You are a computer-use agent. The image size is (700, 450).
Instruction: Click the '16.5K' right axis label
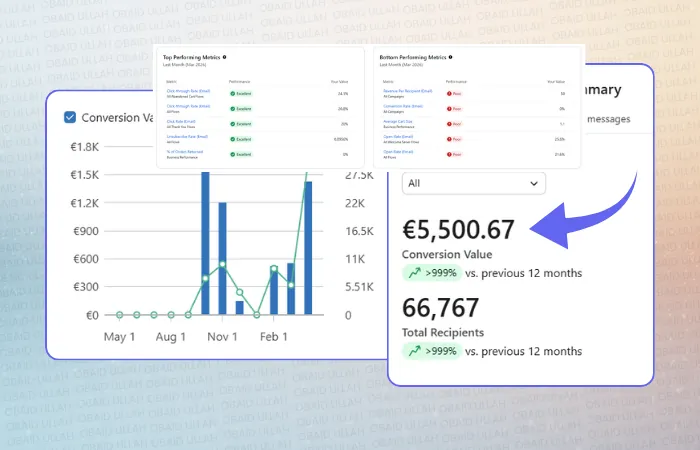[x=359, y=231]
